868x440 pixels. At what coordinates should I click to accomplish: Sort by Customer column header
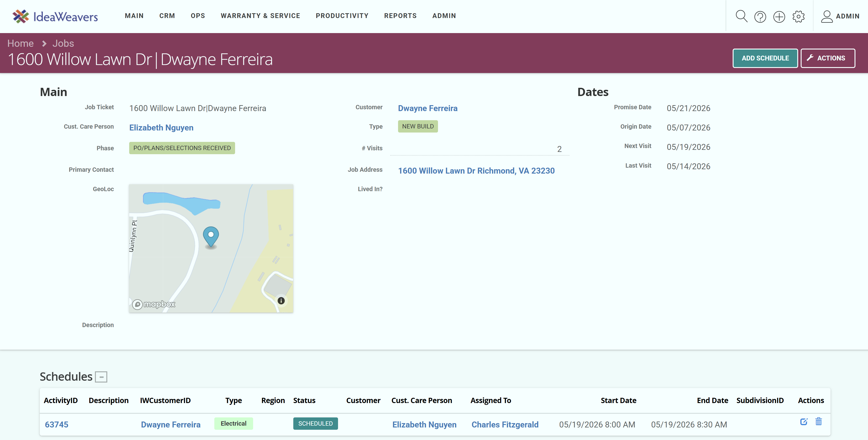[363, 401]
